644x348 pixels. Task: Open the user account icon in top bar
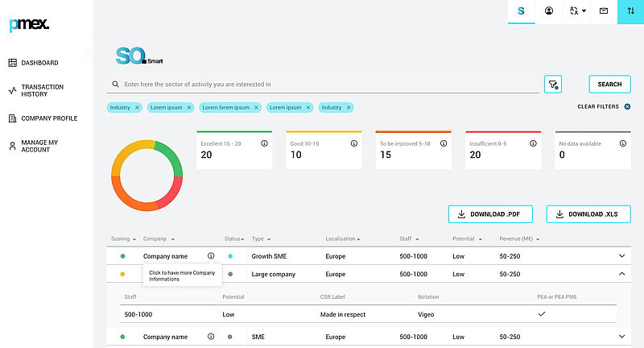pos(549,11)
